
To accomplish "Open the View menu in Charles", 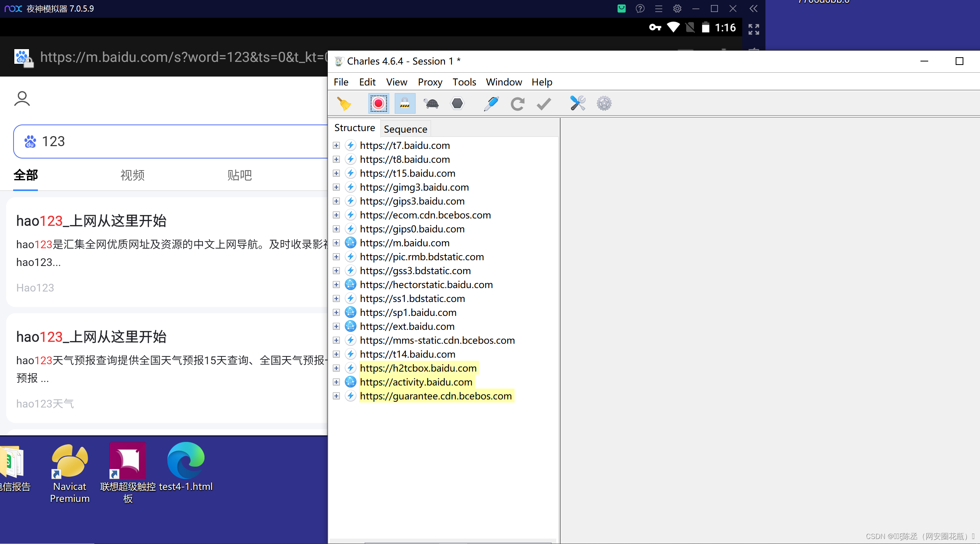I will pos(397,82).
